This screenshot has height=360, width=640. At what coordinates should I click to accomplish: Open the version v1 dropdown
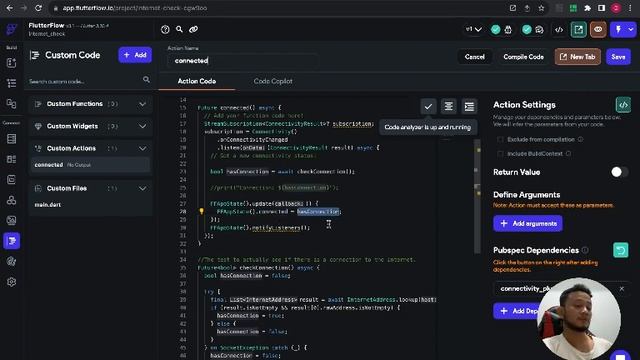tap(473, 29)
